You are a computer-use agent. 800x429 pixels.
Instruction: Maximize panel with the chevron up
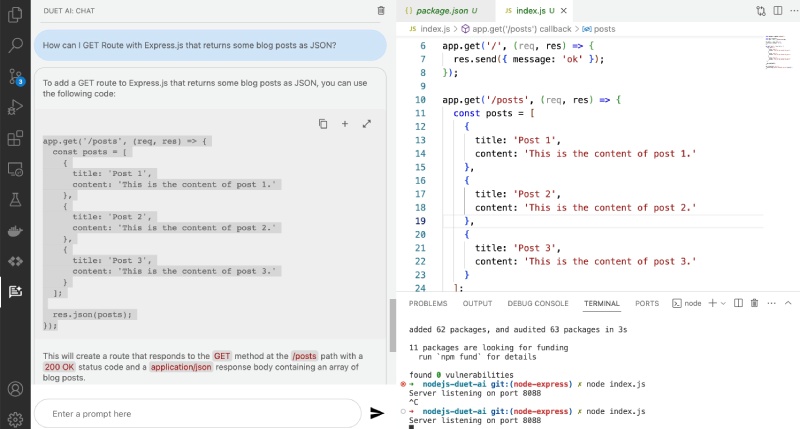tap(788, 304)
